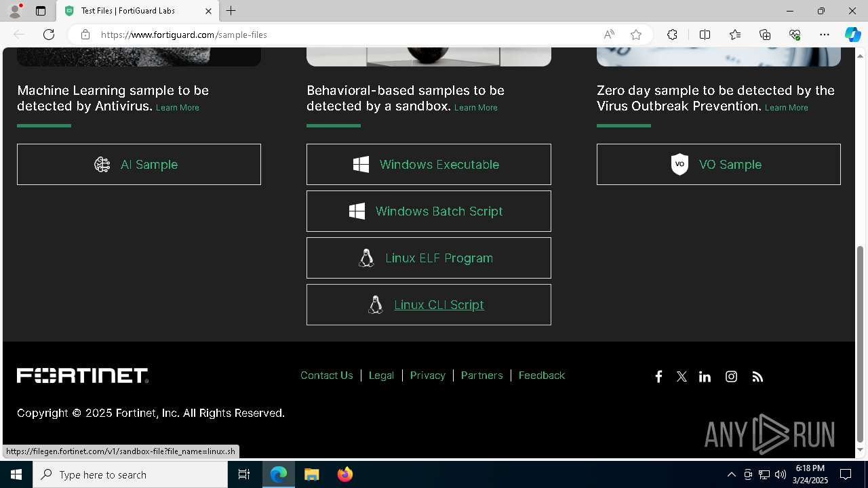The width and height of the screenshot is (868, 488).
Task: Open the Favorites list icon
Action: pos(735,35)
